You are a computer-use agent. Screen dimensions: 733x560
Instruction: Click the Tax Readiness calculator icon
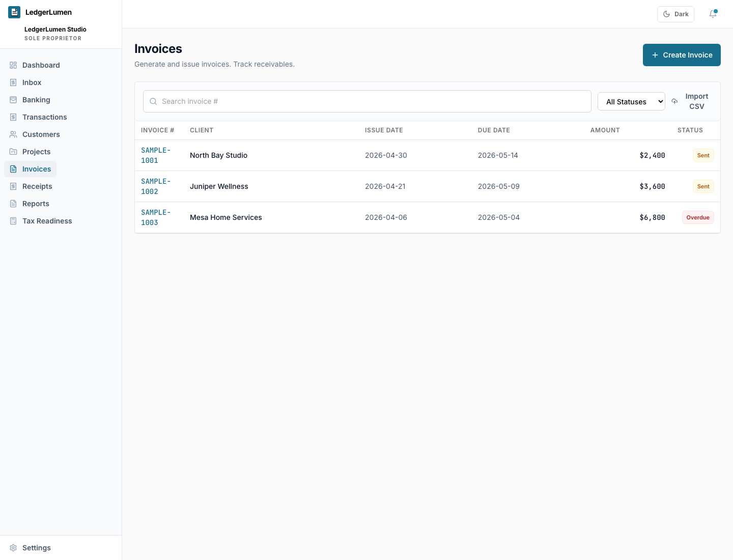click(13, 221)
